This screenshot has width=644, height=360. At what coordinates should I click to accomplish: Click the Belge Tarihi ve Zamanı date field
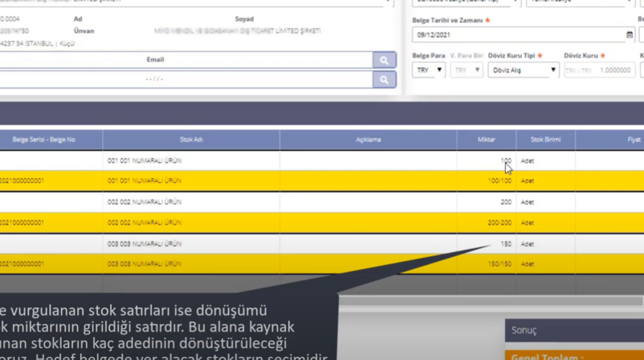click(x=518, y=35)
